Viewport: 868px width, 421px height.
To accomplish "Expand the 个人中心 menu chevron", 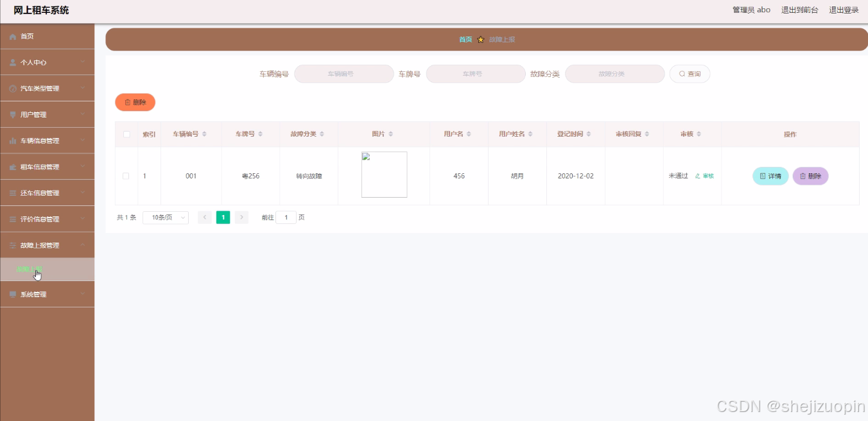I will point(83,62).
